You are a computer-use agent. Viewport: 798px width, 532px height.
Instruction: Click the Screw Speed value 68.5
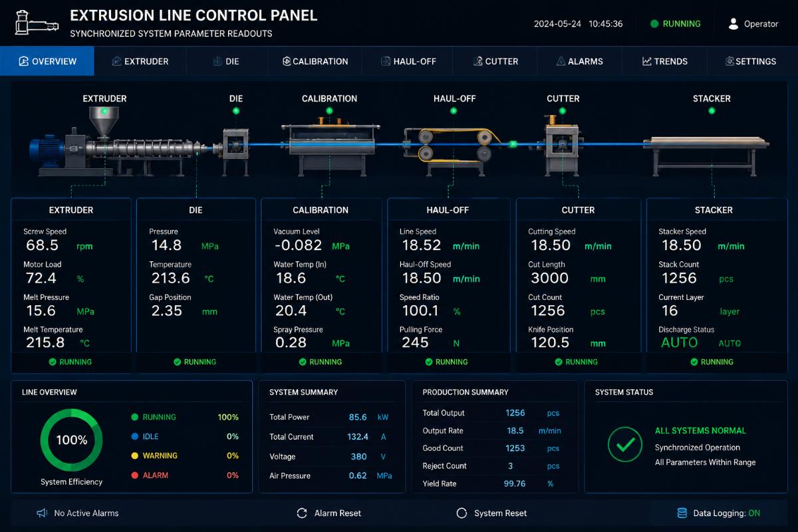pyautogui.click(x=43, y=245)
